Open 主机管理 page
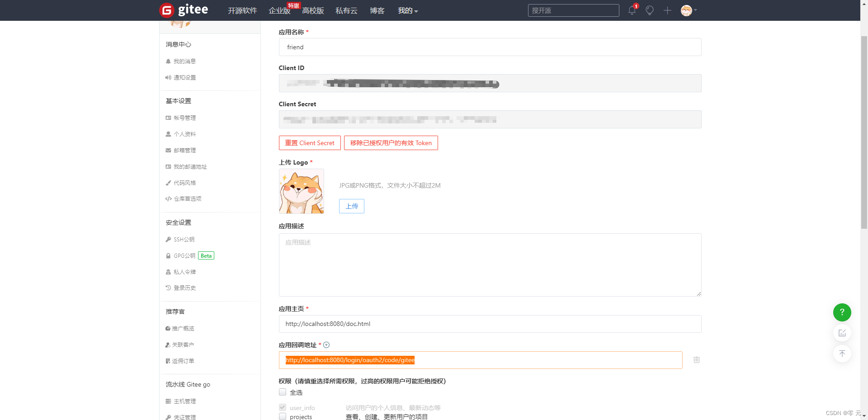The width and height of the screenshot is (868, 420). (184, 401)
